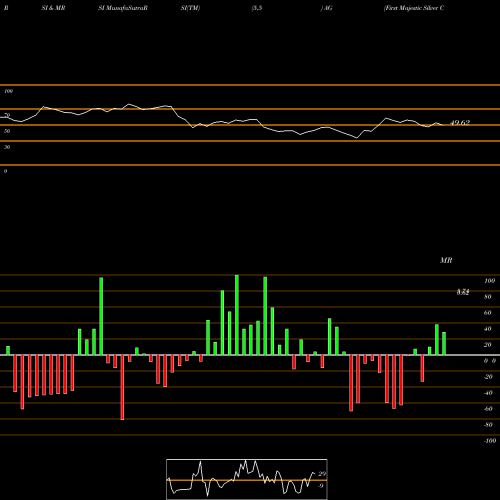This screenshot has width=500, height=500.
Task: Click the '30' label on RSI axis
Action: 7,147
